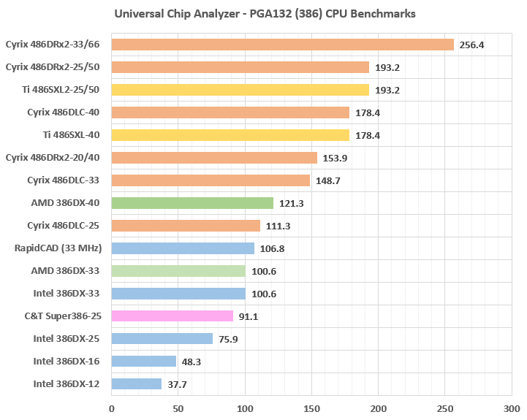The width and height of the screenshot is (527, 420).
Task: Click the green AMD 386DX-40 bar
Action: 192,203
